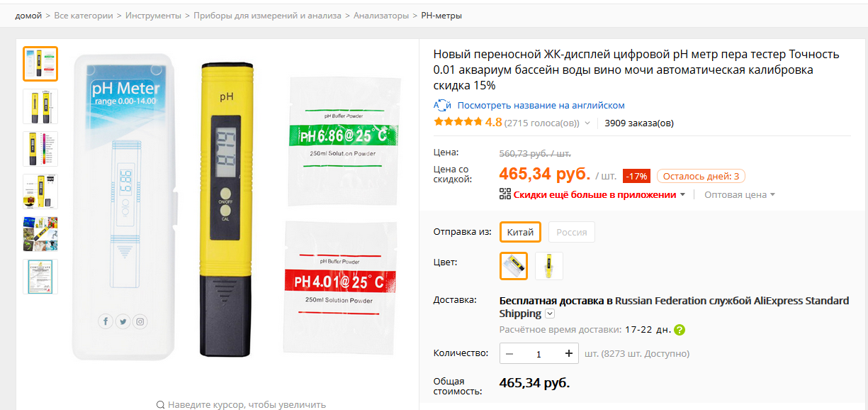Select the pH color chart thumbnail
Screen dimensions: 868x410
(x=40, y=149)
